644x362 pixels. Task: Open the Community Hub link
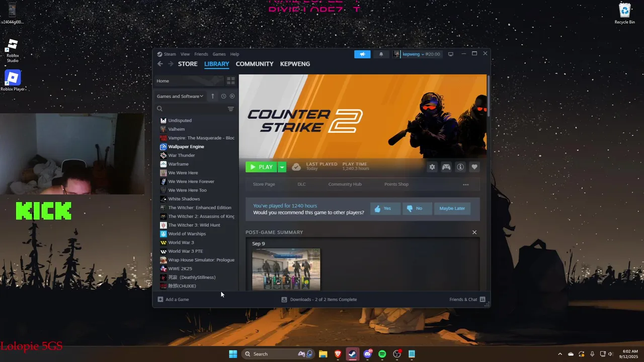point(345,185)
